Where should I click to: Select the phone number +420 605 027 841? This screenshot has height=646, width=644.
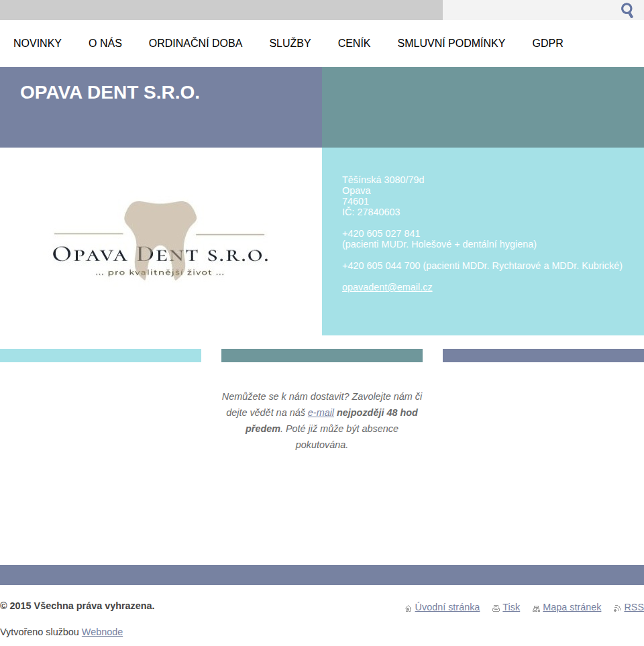click(381, 233)
